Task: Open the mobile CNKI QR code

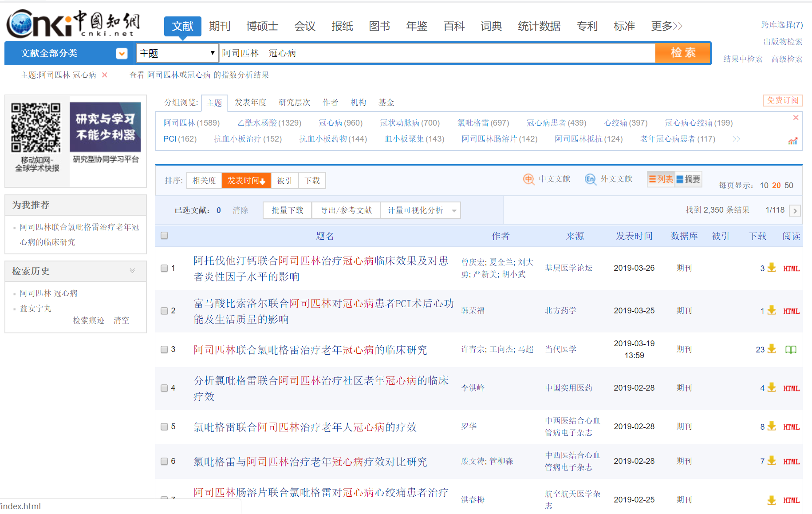Action: pos(36,128)
